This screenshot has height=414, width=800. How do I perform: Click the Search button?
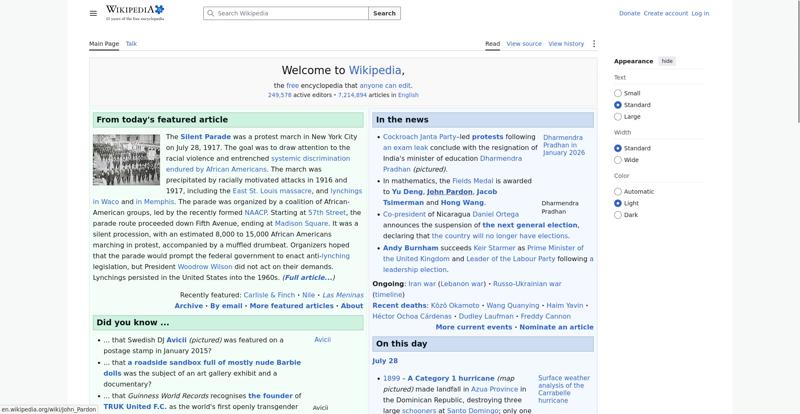[x=384, y=13]
